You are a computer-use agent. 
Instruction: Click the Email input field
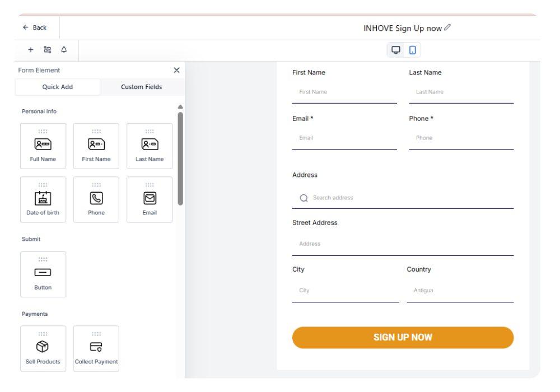[x=344, y=138]
